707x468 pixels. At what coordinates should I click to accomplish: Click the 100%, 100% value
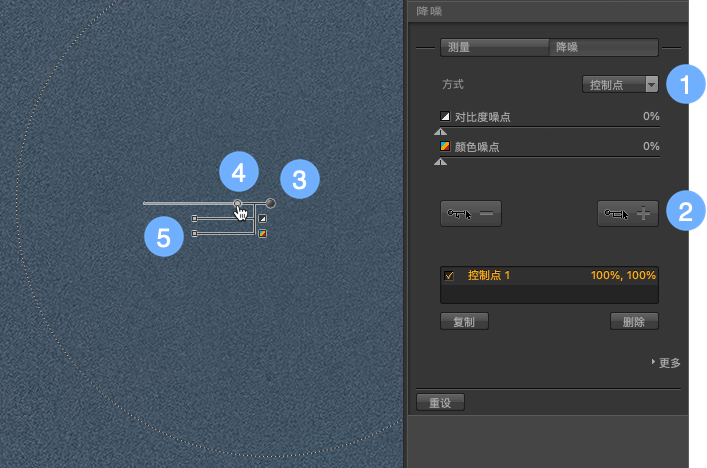point(623,275)
